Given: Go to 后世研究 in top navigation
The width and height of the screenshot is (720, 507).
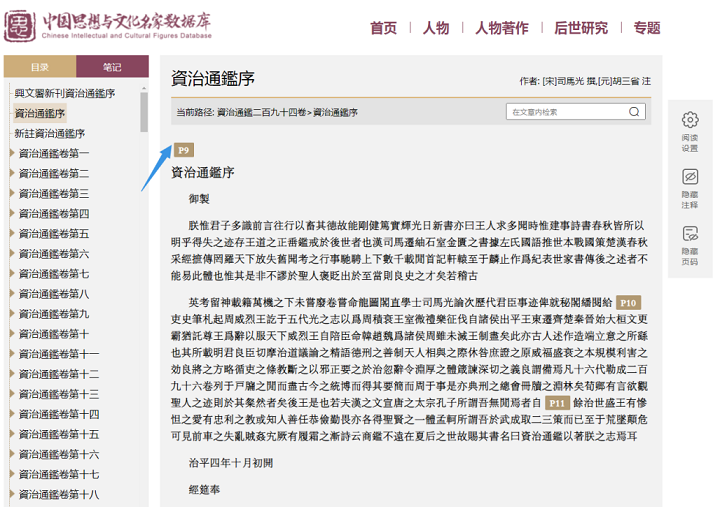Looking at the screenshot, I should [x=580, y=28].
